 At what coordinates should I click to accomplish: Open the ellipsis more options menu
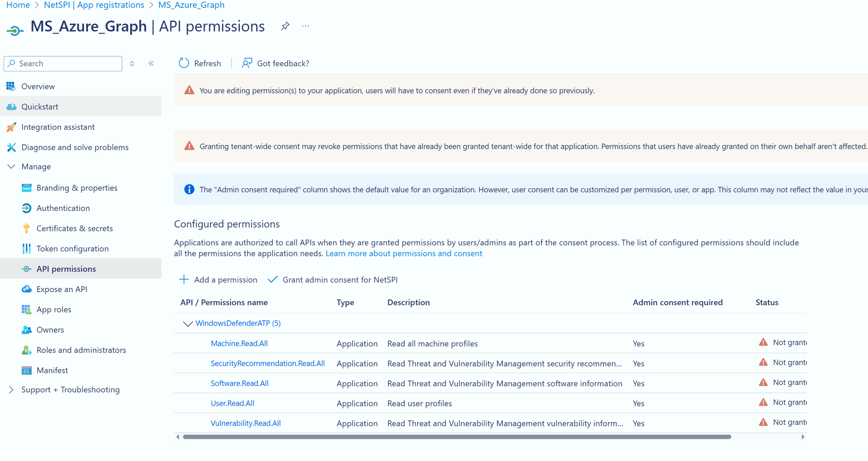coord(305,26)
